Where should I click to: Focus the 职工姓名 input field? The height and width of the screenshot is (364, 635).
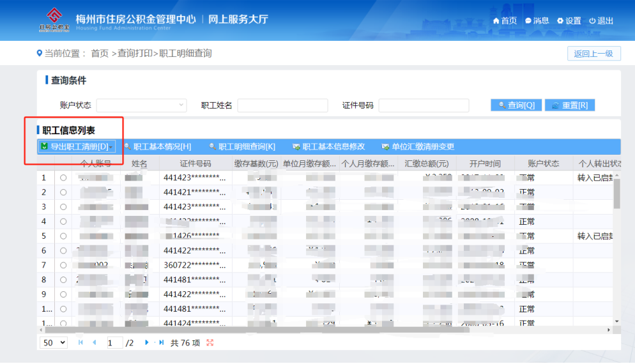pos(282,105)
